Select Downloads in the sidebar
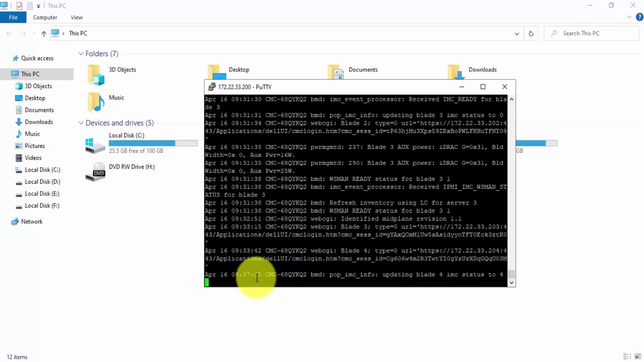 39,122
